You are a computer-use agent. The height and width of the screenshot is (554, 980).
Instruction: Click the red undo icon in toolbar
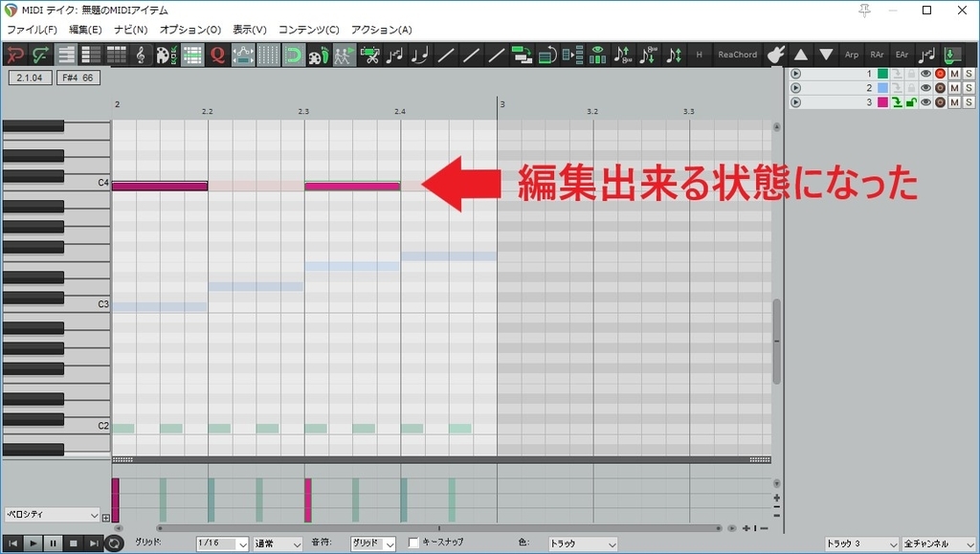15,55
